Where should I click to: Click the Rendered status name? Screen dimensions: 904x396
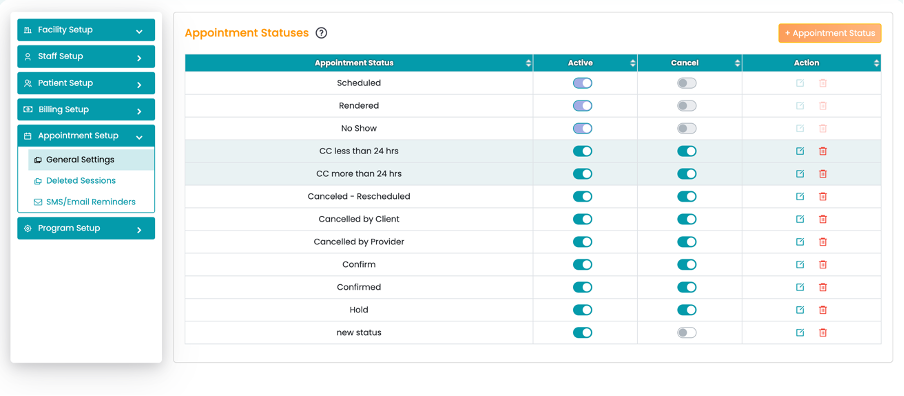[359, 105]
